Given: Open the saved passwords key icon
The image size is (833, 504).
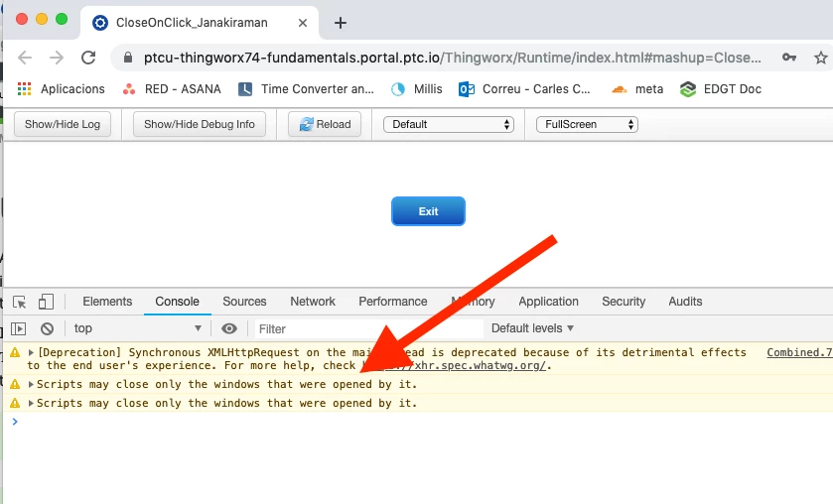Looking at the screenshot, I should tap(789, 58).
